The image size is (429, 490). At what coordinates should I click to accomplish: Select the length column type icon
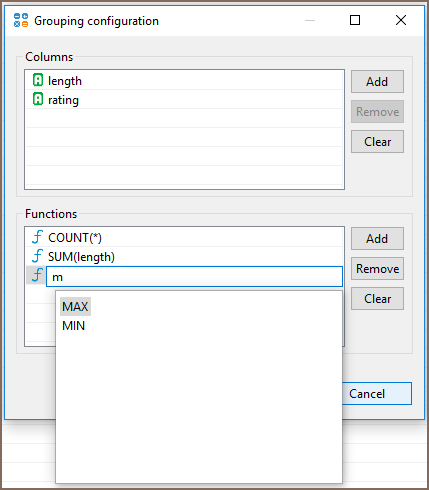pyautogui.click(x=38, y=80)
